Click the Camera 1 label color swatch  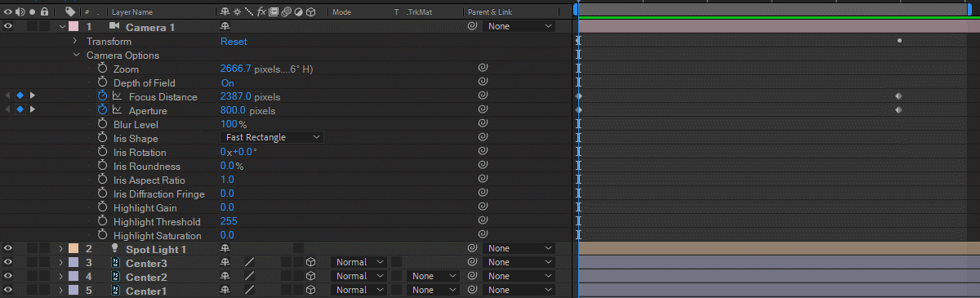click(x=73, y=27)
